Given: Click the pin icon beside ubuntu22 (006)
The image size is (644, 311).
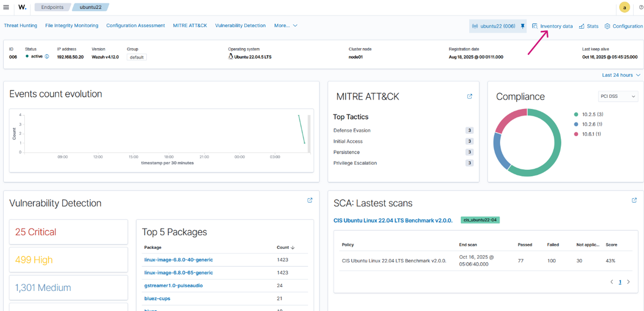Looking at the screenshot, I should (523, 26).
